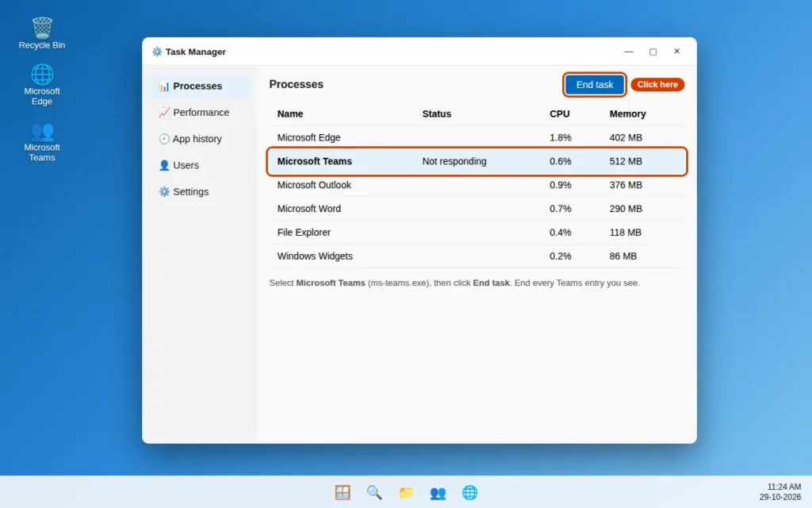Screen dimensions: 812x508
Task: Open File Explorer from taskbar
Action: pos(406,492)
